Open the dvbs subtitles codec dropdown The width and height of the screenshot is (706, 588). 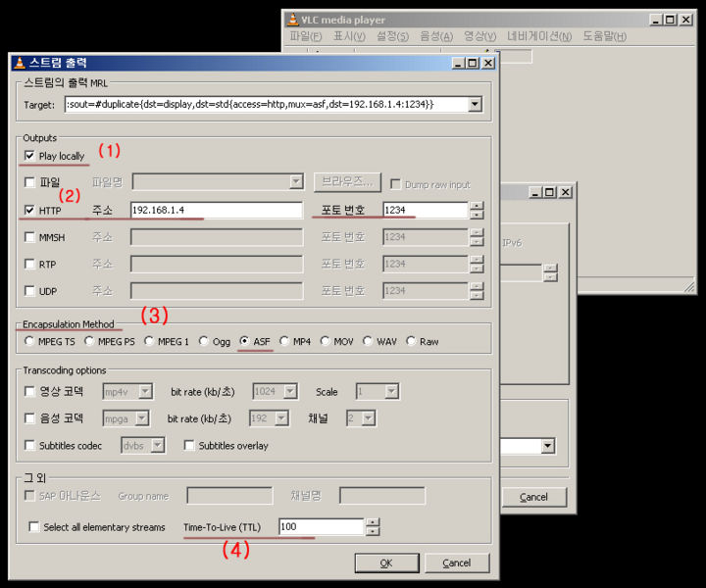pos(157,445)
